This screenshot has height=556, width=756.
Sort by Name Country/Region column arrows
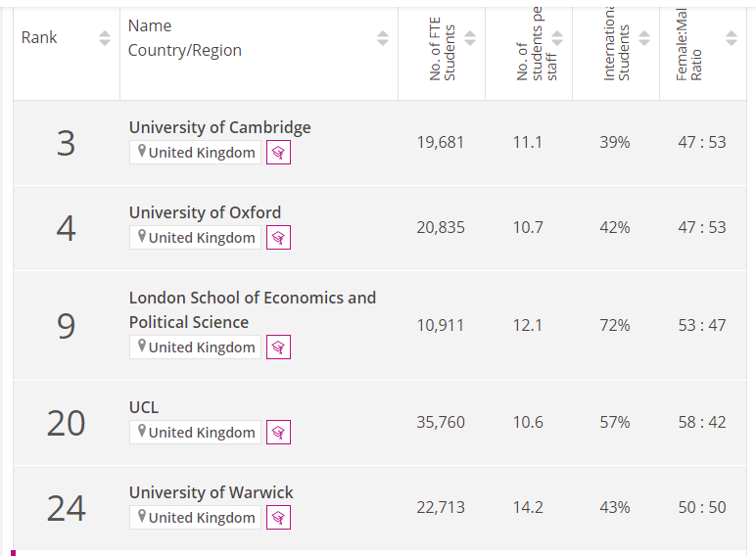point(383,38)
